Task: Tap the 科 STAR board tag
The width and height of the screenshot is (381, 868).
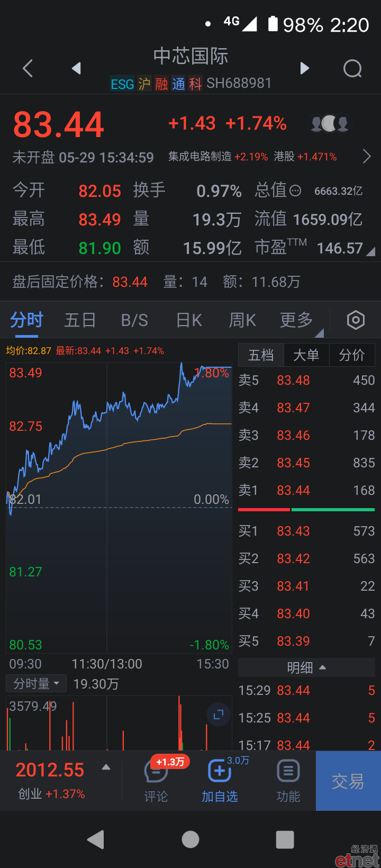Action: coord(195,84)
